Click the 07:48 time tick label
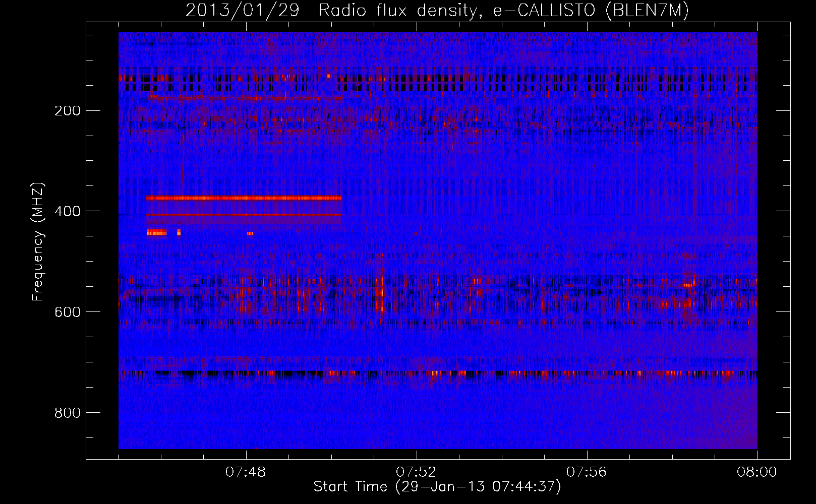The height and width of the screenshot is (504, 816). click(246, 472)
